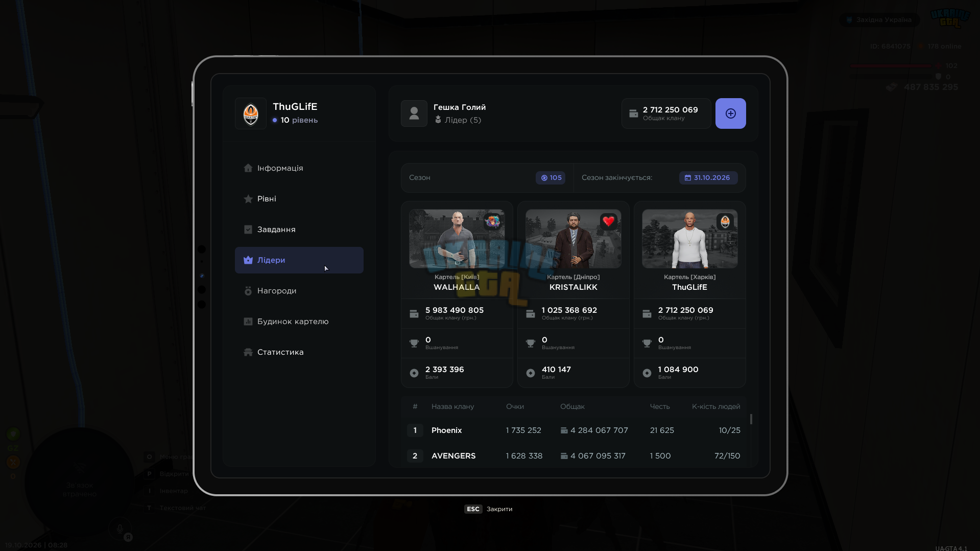Click the season number 105 badge

(551, 178)
